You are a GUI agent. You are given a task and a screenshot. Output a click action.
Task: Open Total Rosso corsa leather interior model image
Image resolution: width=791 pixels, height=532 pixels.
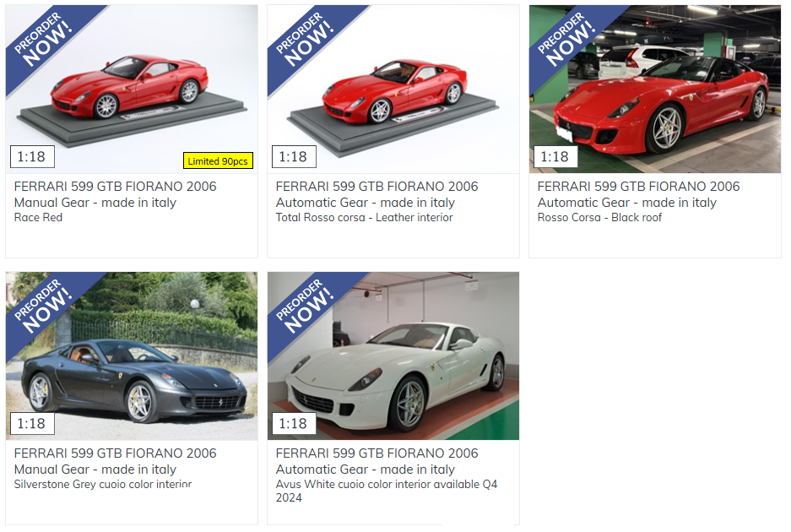[x=393, y=89]
